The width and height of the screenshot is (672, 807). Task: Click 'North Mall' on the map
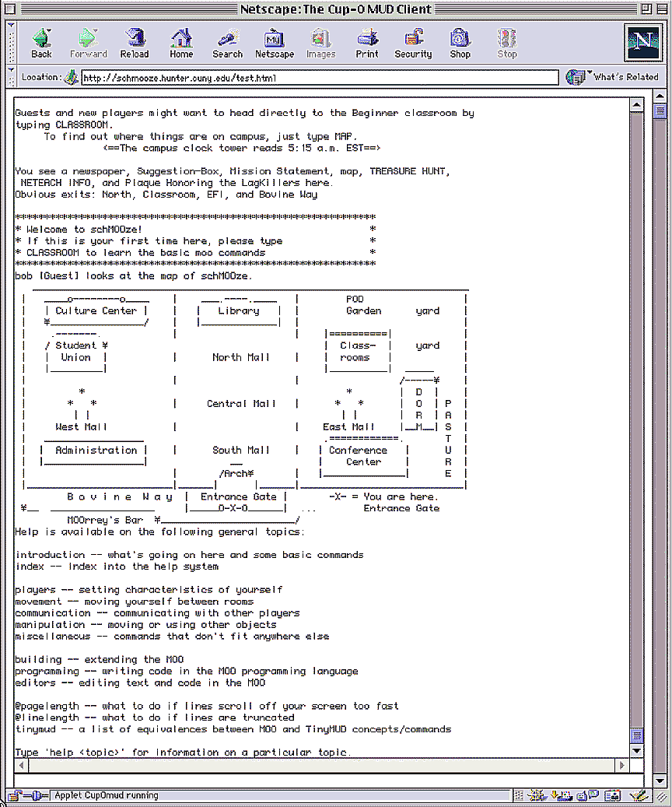click(241, 357)
